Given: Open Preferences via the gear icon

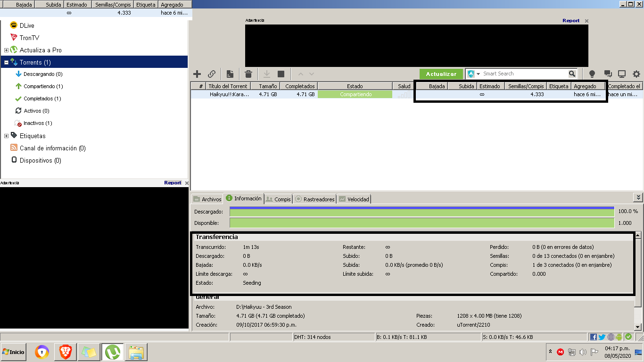Looking at the screenshot, I should click(x=636, y=74).
